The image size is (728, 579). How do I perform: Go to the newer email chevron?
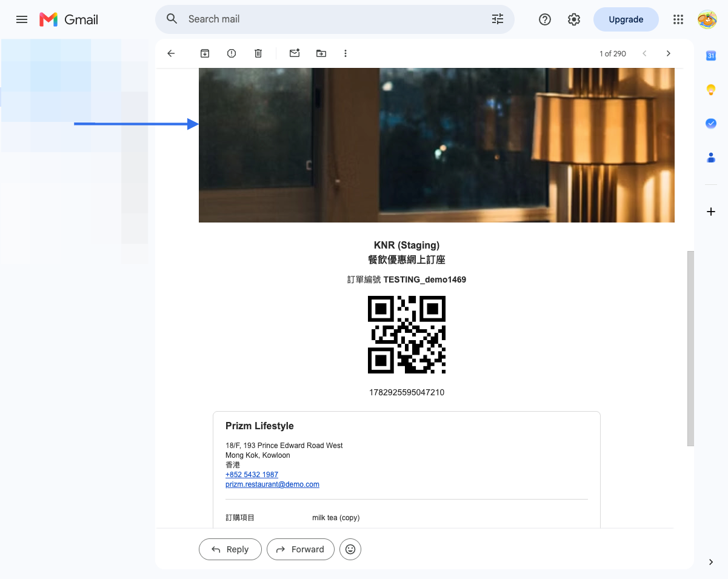click(644, 53)
